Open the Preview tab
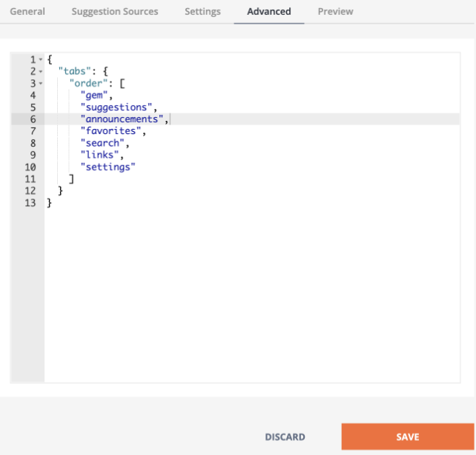Screen dimensions: 476x455 pyautogui.click(x=335, y=12)
